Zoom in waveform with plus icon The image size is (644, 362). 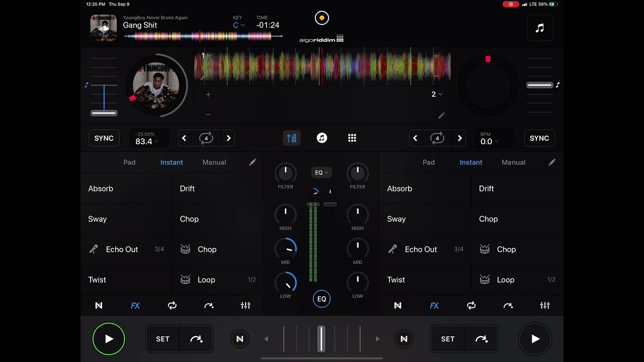pos(208,95)
